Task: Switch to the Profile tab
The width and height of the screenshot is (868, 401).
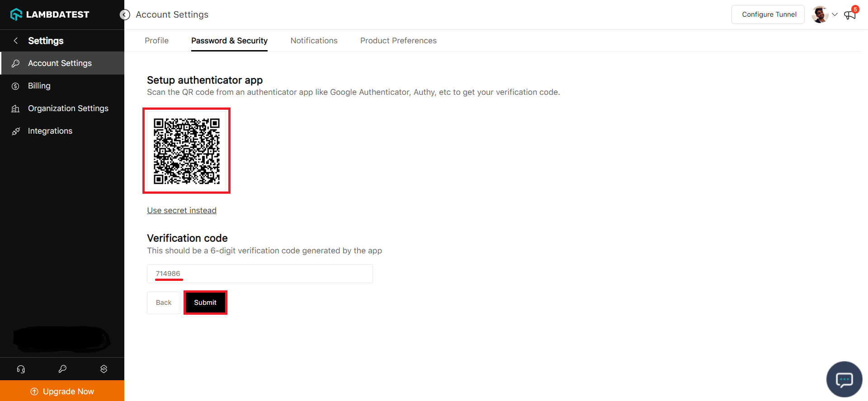Action: (x=156, y=41)
